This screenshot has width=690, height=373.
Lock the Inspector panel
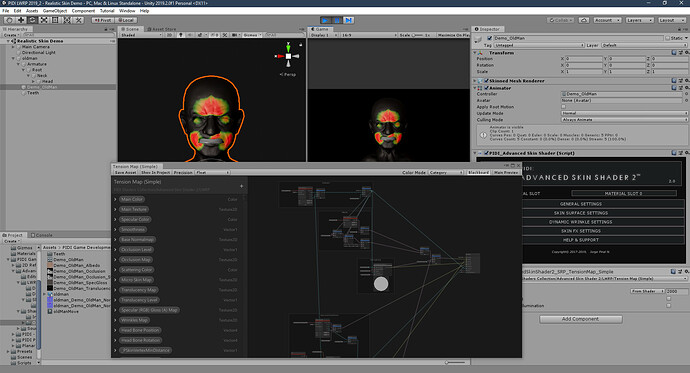pos(679,29)
